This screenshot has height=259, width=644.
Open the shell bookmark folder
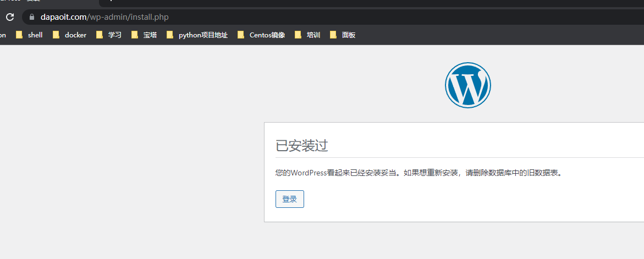click(29, 35)
